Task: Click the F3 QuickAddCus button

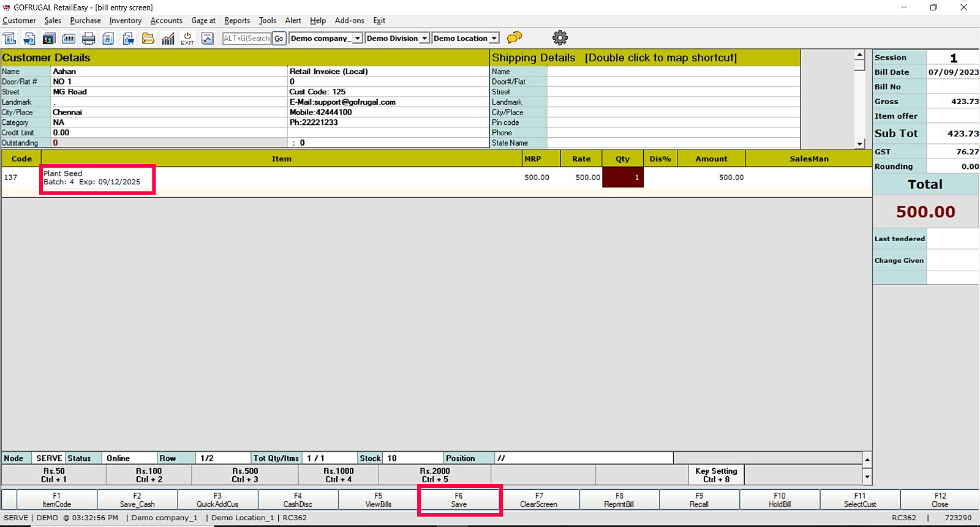Action: point(217,500)
